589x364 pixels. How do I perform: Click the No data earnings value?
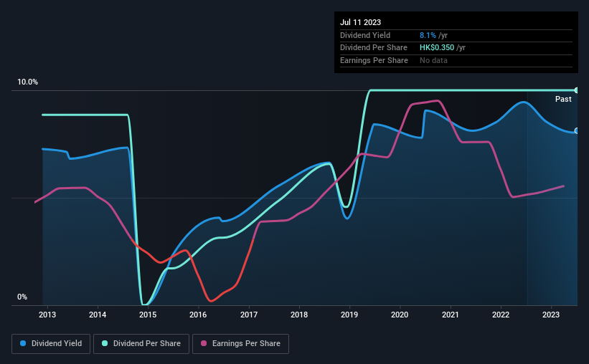pyautogui.click(x=433, y=60)
